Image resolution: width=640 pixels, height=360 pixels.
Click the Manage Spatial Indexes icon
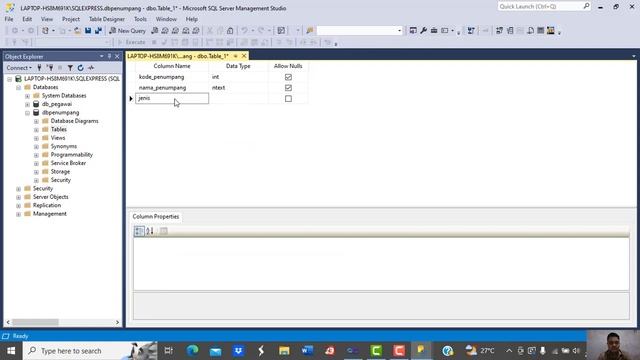[551, 31]
